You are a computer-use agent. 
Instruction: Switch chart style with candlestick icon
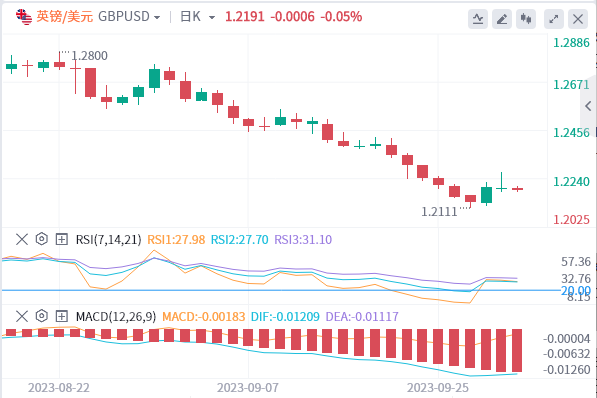pos(526,19)
